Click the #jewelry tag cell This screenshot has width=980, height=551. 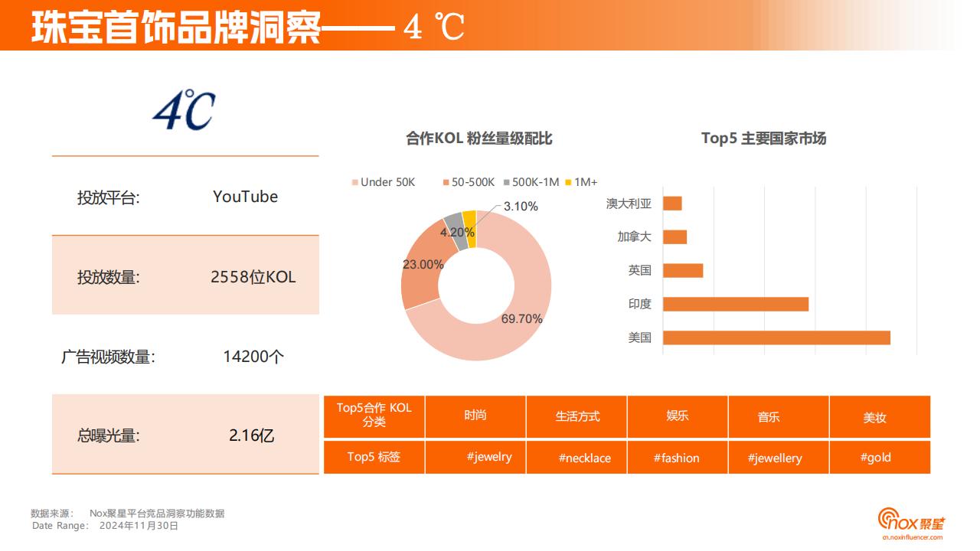point(475,457)
